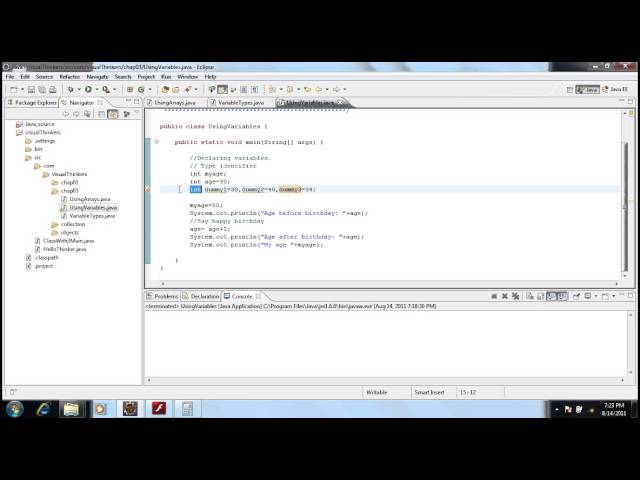Toggle Show Console on Standard Error
Screen dimensions: 640x480
(x=562, y=296)
